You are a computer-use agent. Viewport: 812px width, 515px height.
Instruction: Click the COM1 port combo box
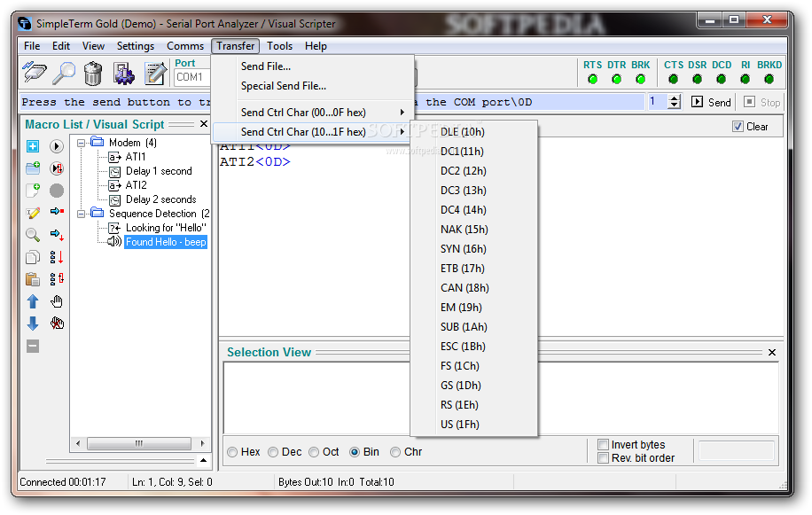click(191, 77)
